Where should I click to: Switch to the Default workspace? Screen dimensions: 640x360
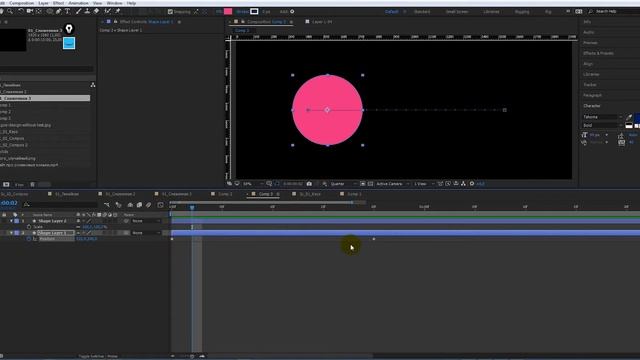392,12
